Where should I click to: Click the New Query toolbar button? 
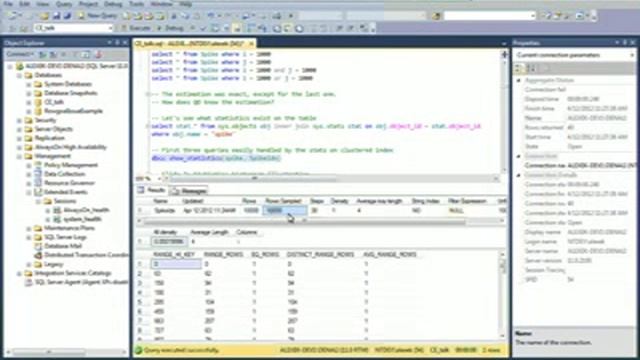pyautogui.click(x=97, y=16)
